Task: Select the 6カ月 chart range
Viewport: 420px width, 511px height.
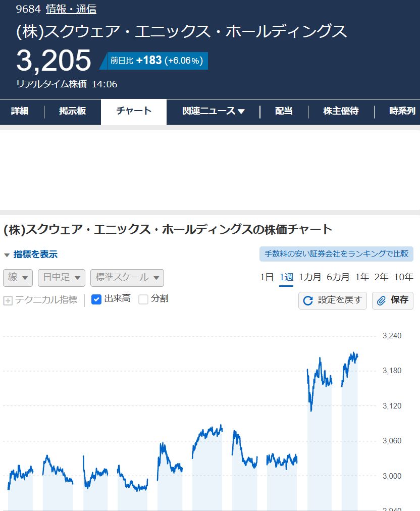Action: 338,277
